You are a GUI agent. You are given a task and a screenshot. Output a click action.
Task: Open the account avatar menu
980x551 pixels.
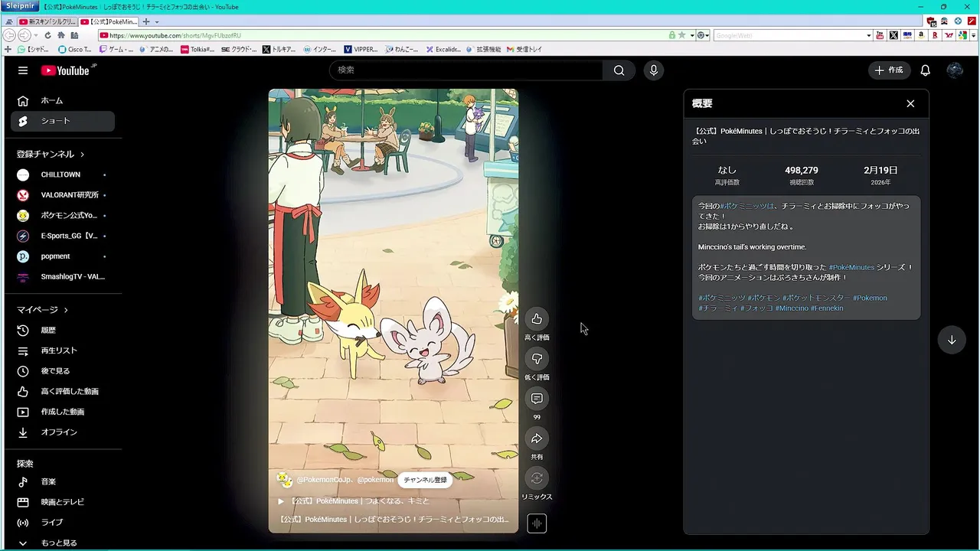pyautogui.click(x=955, y=70)
